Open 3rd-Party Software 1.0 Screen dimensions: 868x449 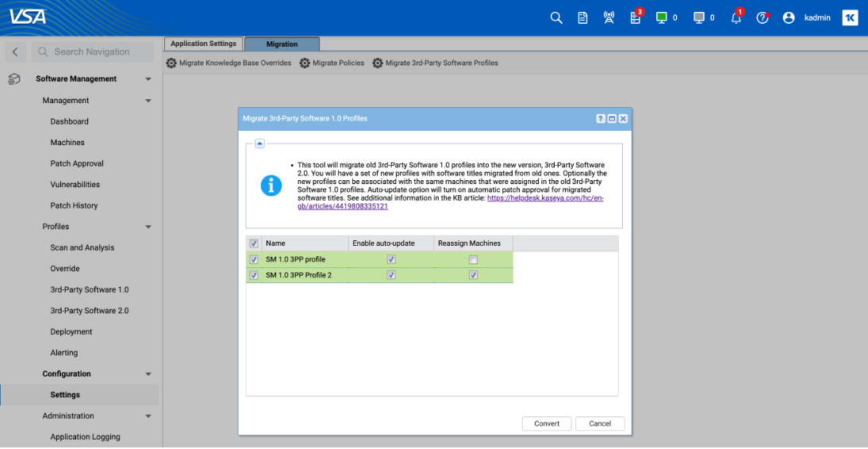click(x=90, y=290)
